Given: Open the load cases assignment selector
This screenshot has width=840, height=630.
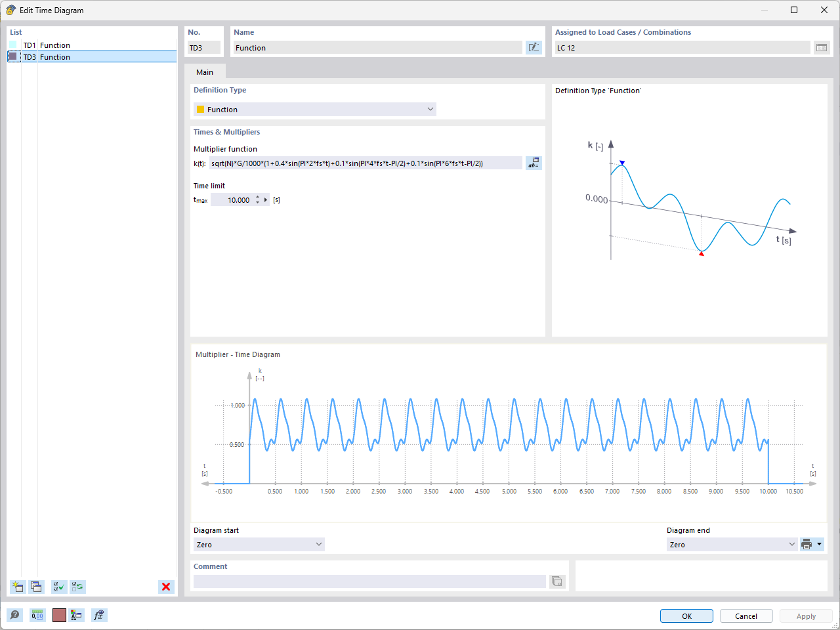Looking at the screenshot, I should [x=822, y=47].
